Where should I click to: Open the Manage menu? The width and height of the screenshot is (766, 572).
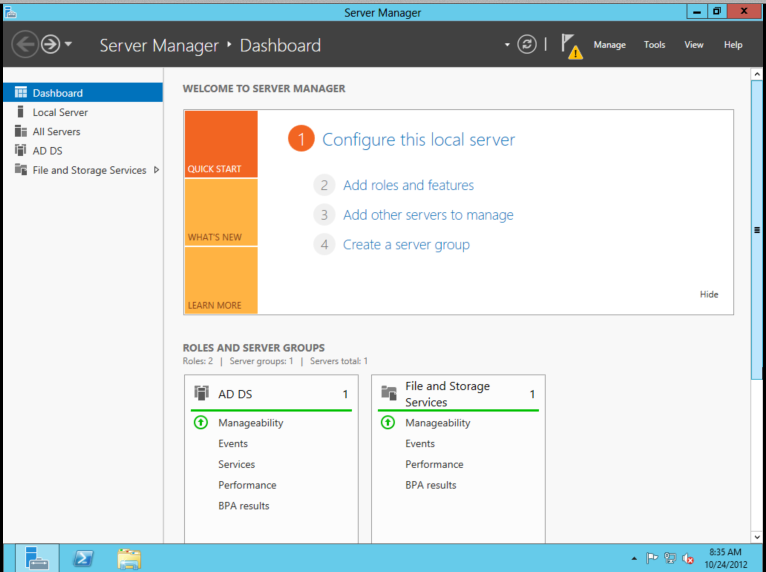click(x=609, y=45)
